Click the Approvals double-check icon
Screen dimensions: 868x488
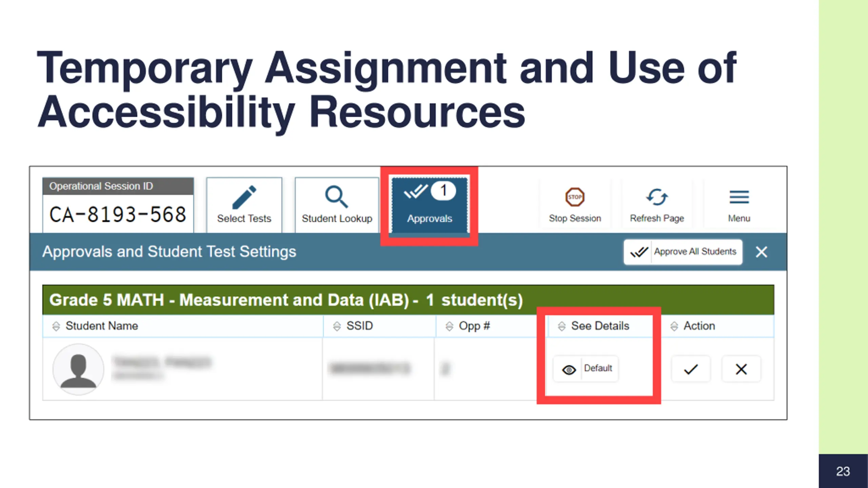click(415, 191)
